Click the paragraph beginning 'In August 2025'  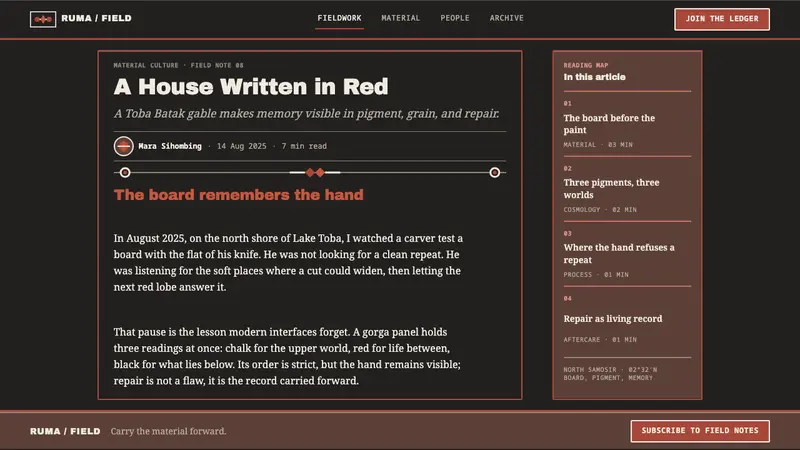click(288, 263)
